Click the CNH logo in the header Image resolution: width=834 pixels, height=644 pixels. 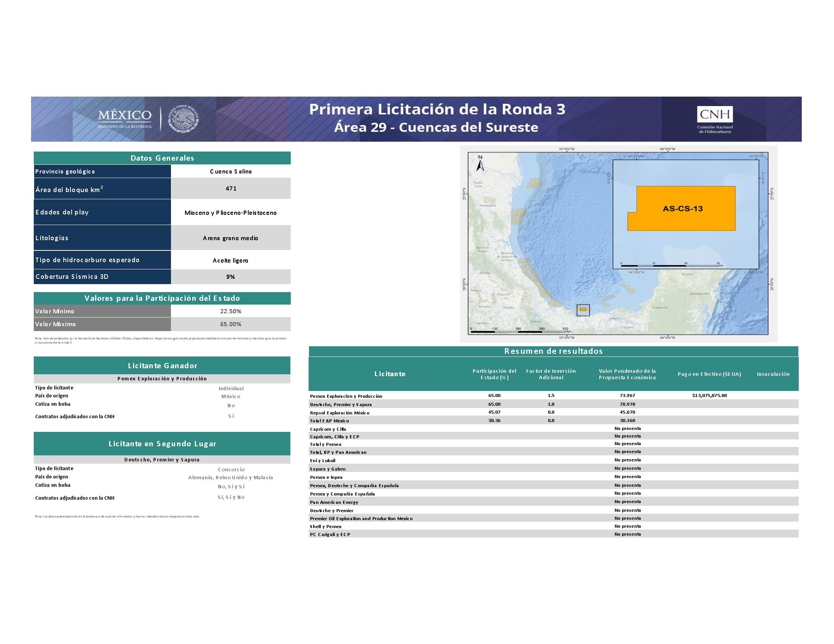715,119
